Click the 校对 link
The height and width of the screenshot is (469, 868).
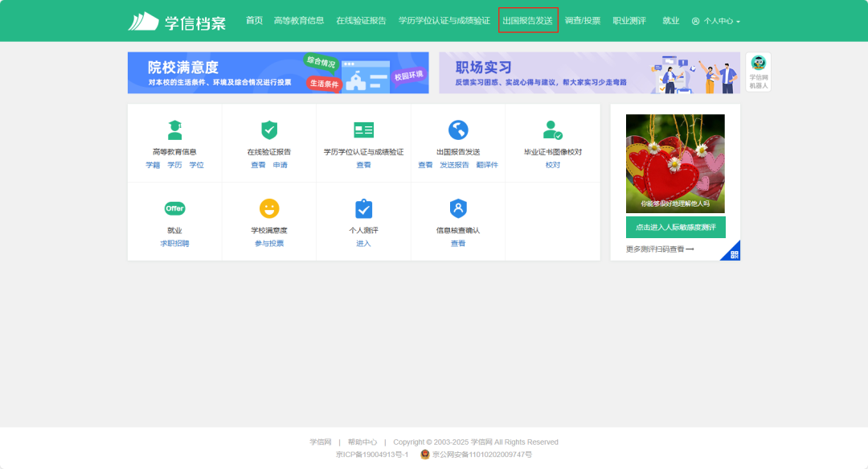[x=552, y=165]
